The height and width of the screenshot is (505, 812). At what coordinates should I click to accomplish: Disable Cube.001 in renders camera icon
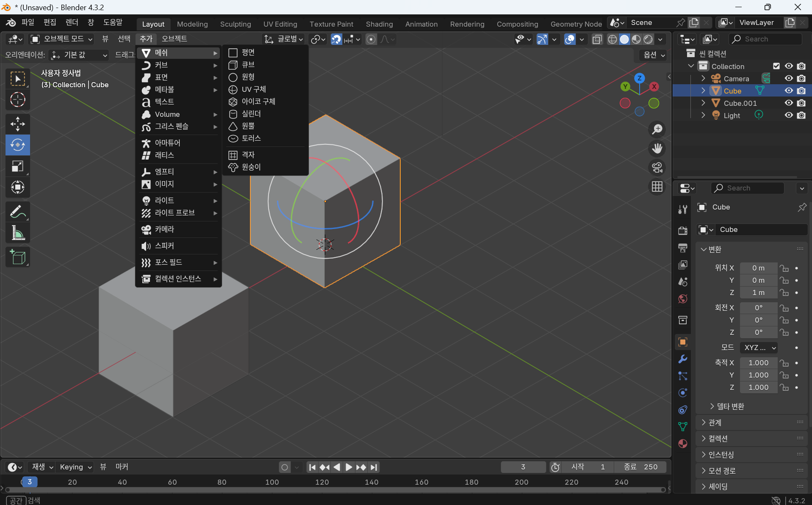801,103
